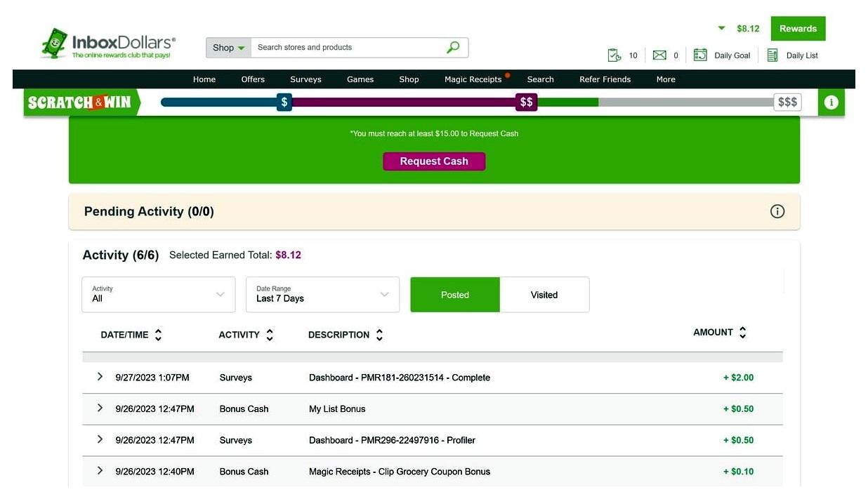Click the Daily Goal link text

pyautogui.click(x=732, y=55)
